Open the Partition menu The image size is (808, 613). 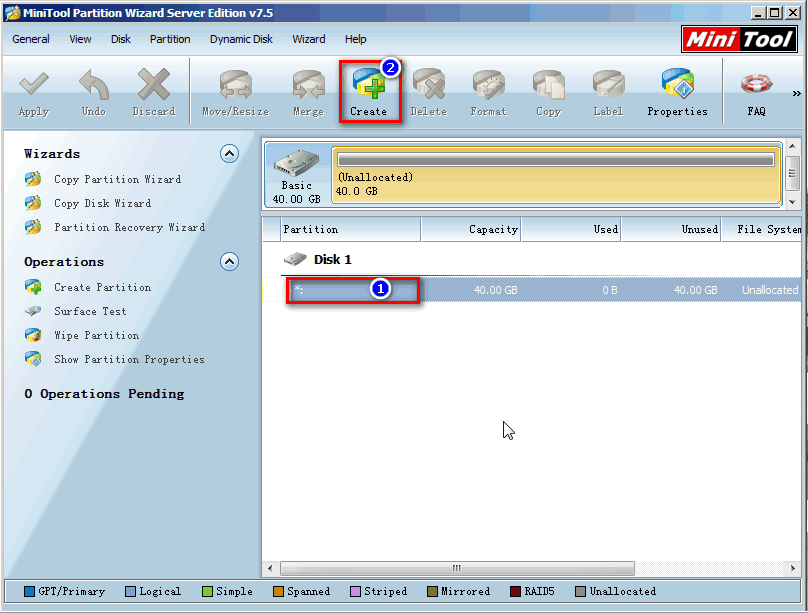tap(170, 39)
